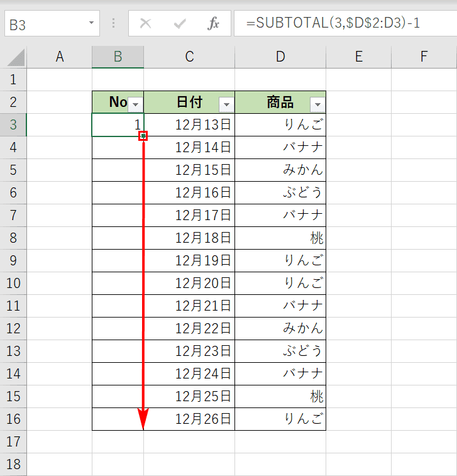Select column E header

pos(359,57)
